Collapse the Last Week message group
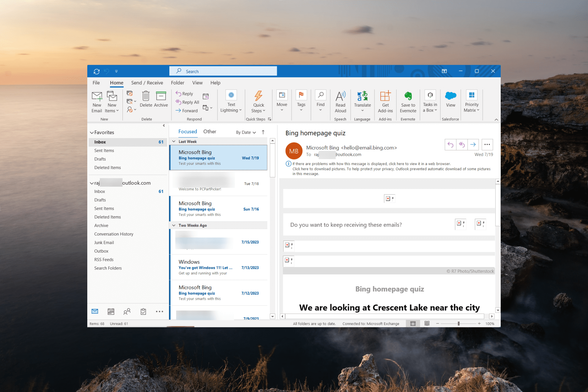588x392 pixels. click(174, 141)
